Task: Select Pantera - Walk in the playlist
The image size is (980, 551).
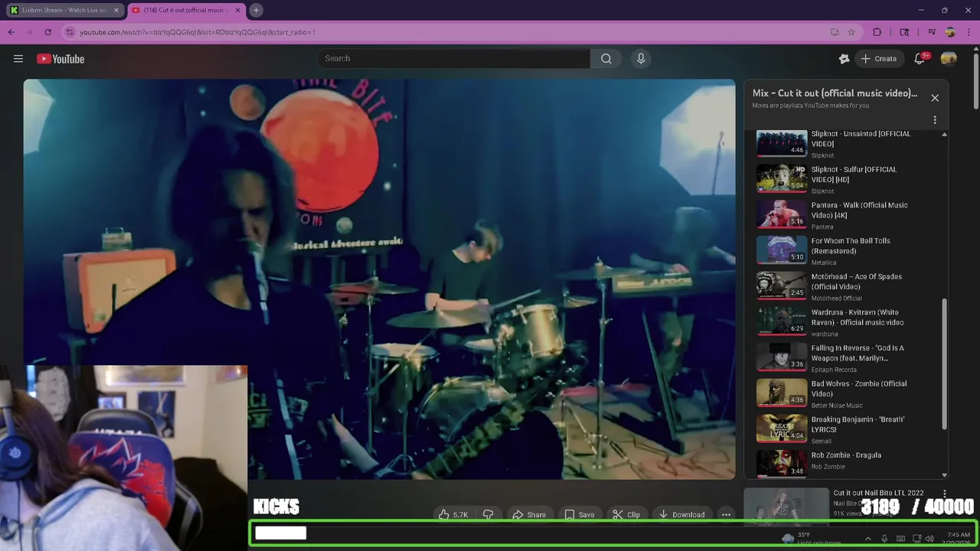Action: pyautogui.click(x=847, y=215)
